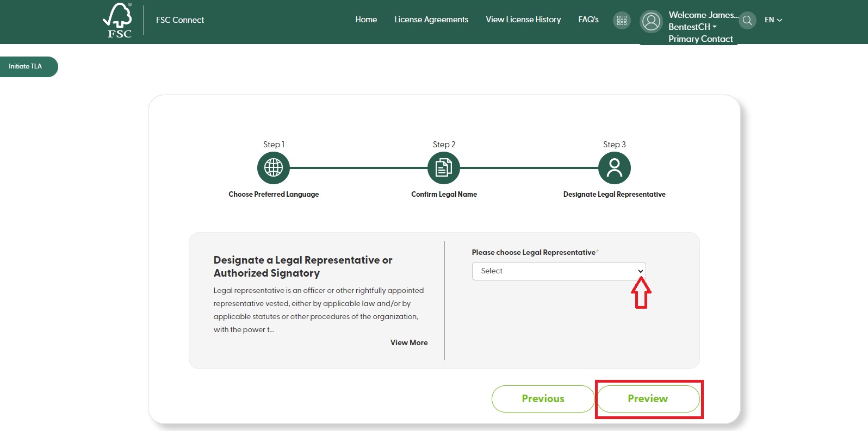Viewport: 868px width, 431px height.
Task: Open search with the magnifier icon
Action: [747, 21]
